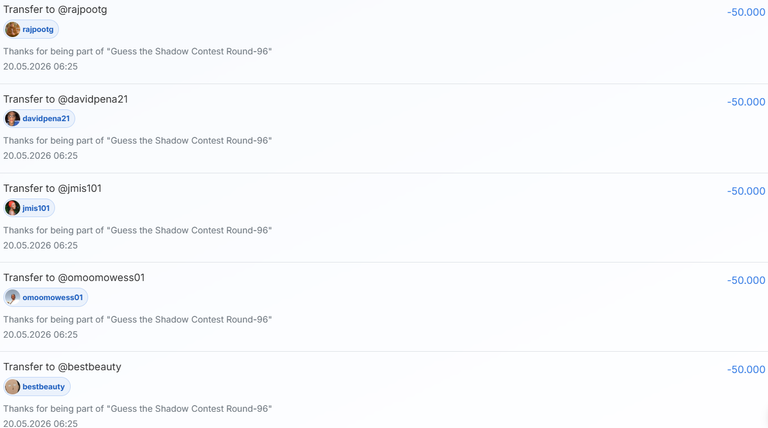Click the -50.000 amount for davidpena21 transfer
This screenshot has height=428, width=768.
click(x=746, y=102)
